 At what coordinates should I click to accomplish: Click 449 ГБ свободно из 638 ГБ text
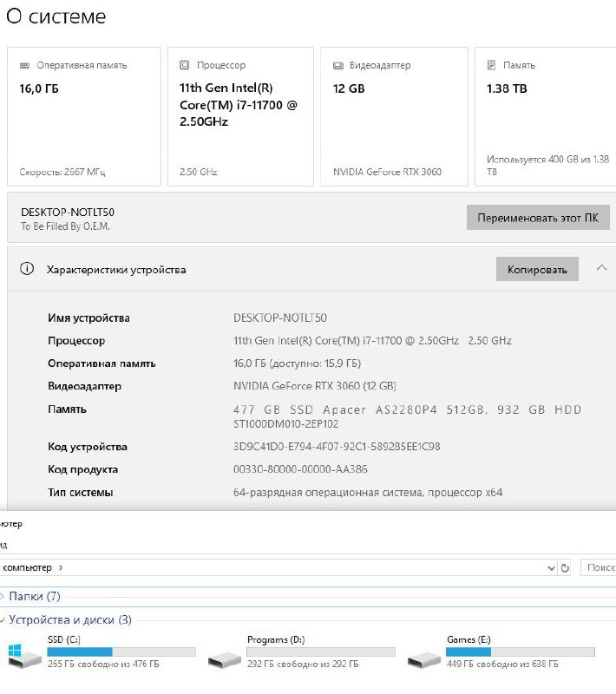pos(502,664)
